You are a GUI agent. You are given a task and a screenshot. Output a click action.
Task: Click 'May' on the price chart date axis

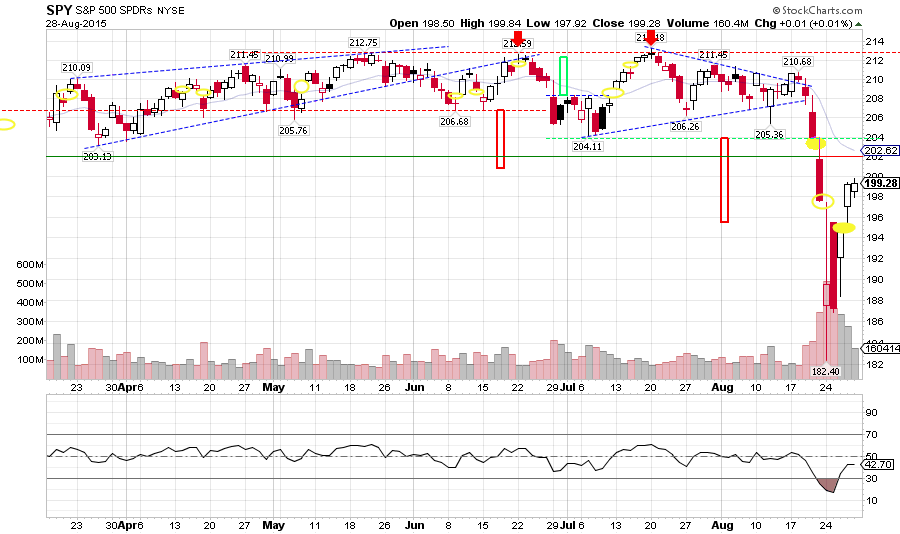[273, 388]
